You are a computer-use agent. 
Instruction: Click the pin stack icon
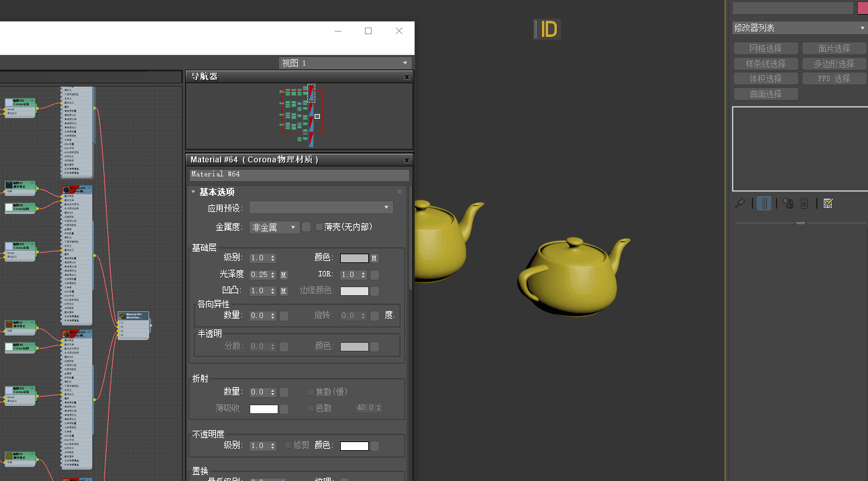click(740, 203)
